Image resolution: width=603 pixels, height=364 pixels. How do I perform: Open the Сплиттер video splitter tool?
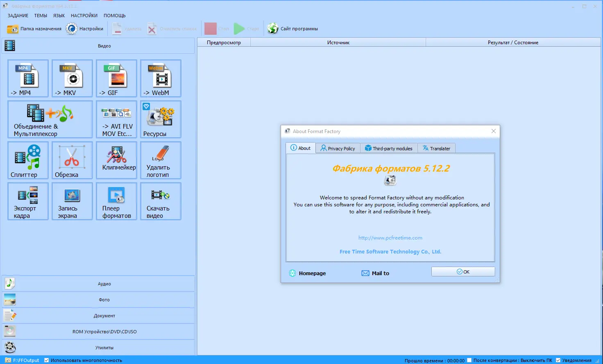27,160
